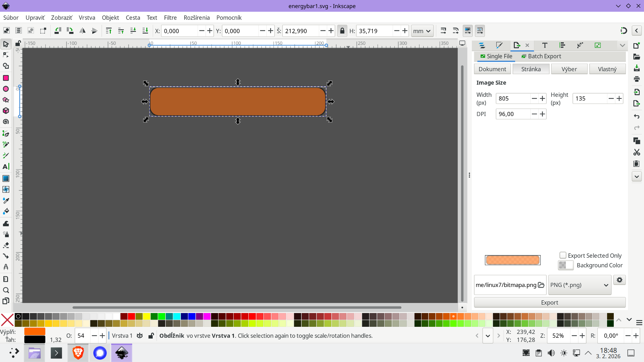Choose the Výber export area button

pyautogui.click(x=569, y=69)
